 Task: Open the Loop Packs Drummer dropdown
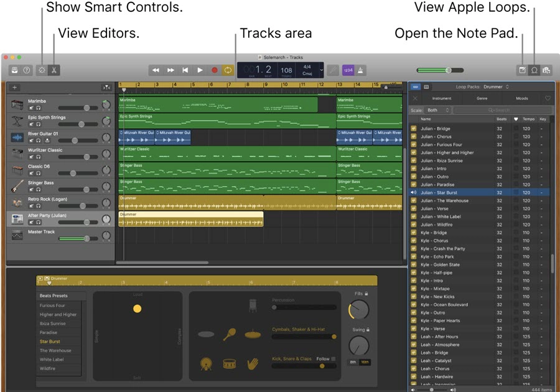(496, 86)
